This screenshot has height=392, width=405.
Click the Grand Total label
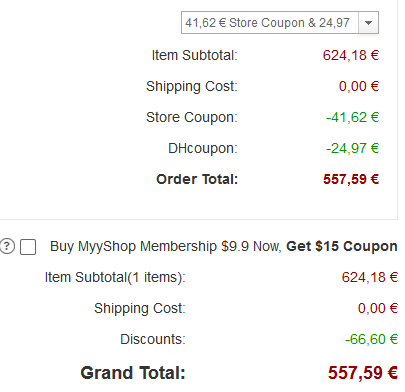point(133,373)
